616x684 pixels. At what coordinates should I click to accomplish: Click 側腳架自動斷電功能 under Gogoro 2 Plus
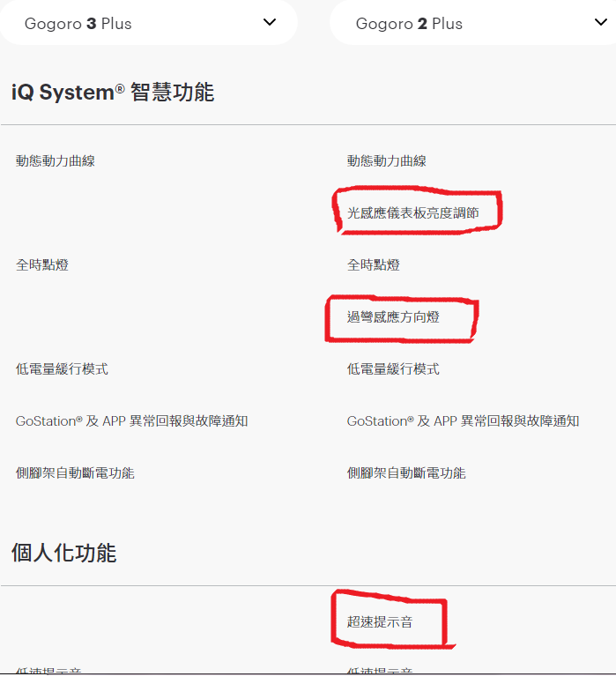pos(406,472)
